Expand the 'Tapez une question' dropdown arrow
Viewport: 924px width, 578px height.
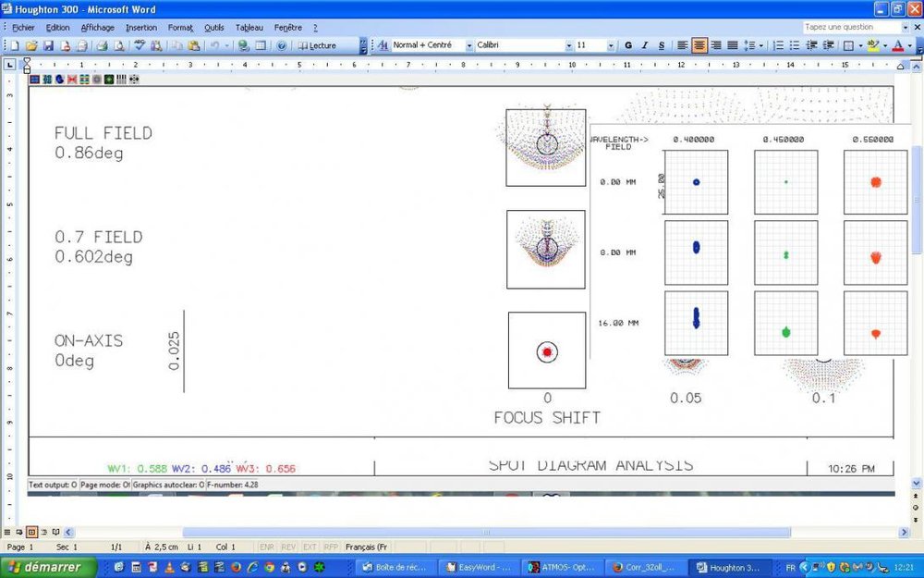tap(906, 27)
